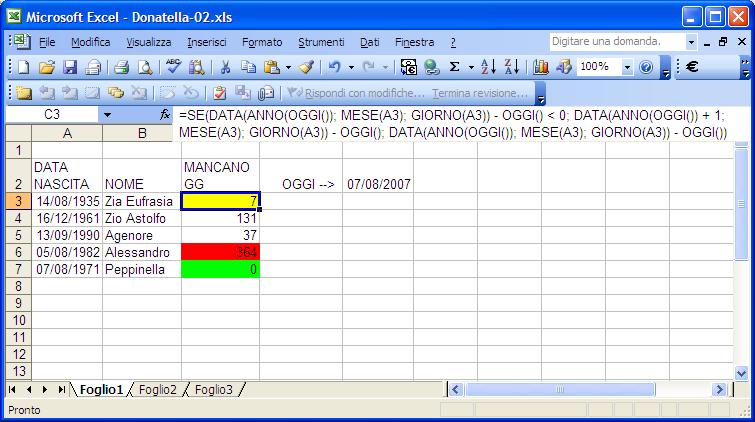The width and height of the screenshot is (755, 422).
Task: Switch to the Foglio2 sheet tab
Action: pos(157,389)
